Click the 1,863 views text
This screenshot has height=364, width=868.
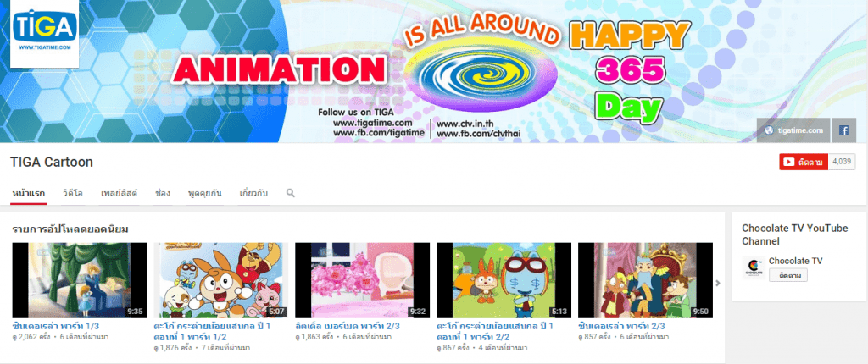[315, 336]
